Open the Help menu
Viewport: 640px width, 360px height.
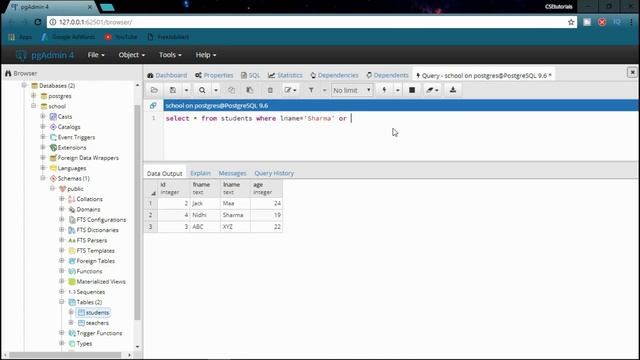206,55
